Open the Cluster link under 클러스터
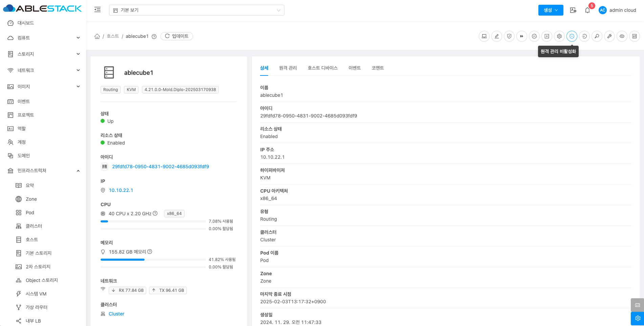 (x=116, y=314)
